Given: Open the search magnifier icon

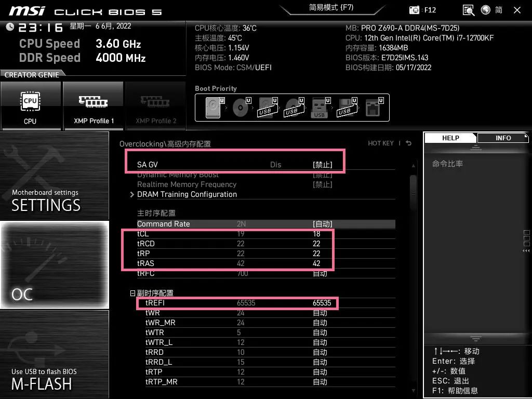Looking at the screenshot, I should click(x=468, y=9).
